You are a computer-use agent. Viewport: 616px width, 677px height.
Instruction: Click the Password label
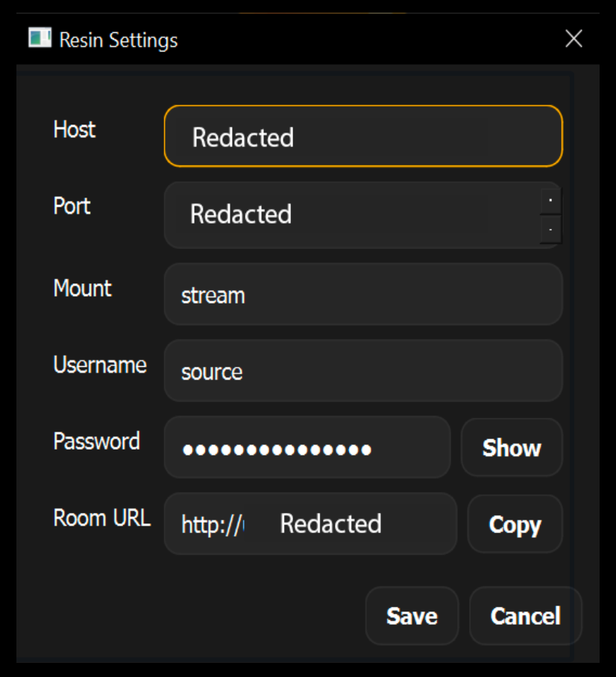(x=97, y=441)
